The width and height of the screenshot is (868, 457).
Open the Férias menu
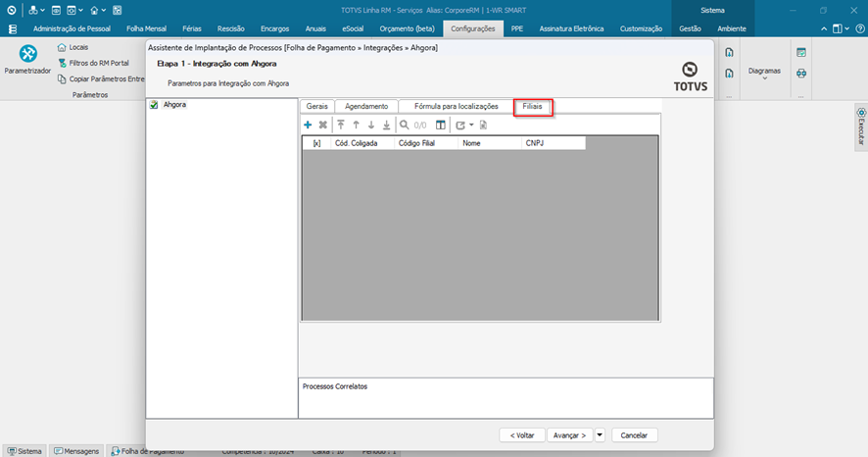pyautogui.click(x=192, y=28)
